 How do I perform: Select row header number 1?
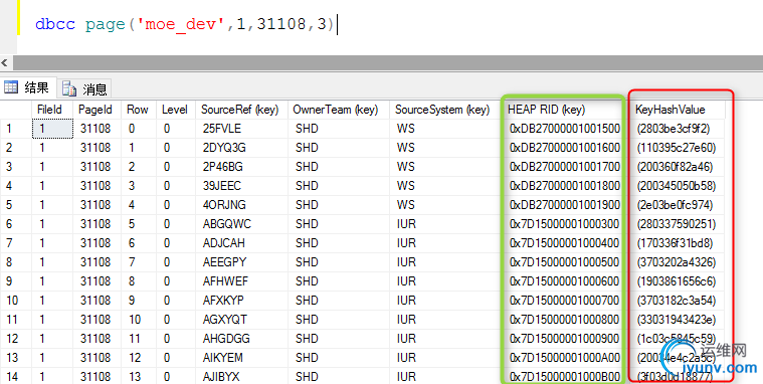[x=16, y=128]
